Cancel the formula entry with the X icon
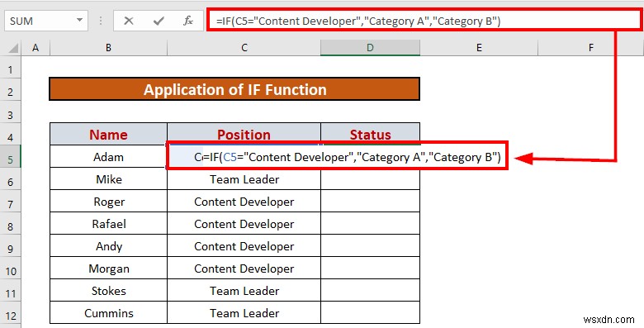 (129, 21)
